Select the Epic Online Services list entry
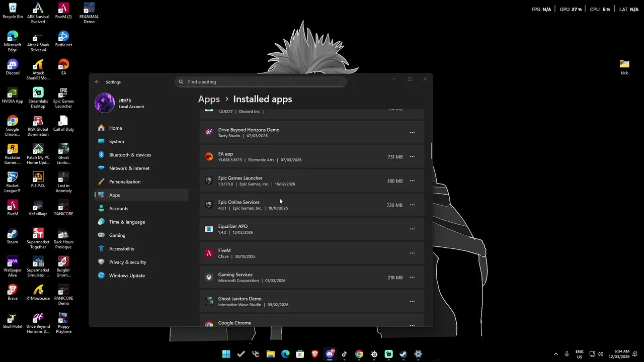644x362 pixels. pos(312,205)
